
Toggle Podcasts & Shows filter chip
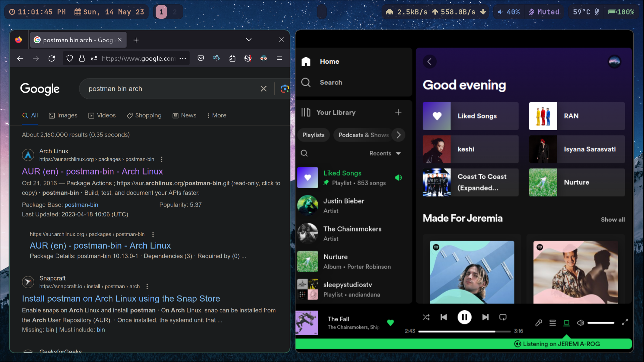pos(364,135)
